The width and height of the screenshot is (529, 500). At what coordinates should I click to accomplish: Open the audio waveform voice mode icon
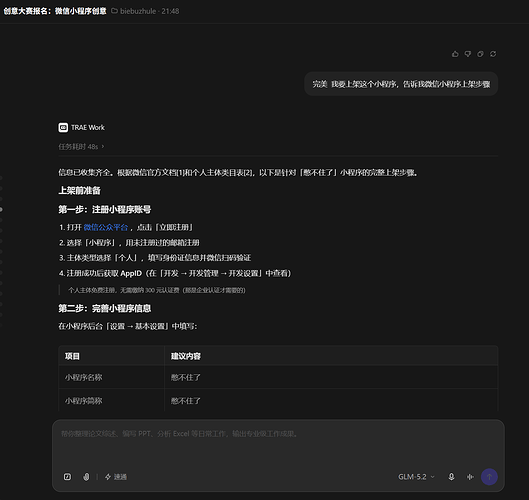pos(470,477)
